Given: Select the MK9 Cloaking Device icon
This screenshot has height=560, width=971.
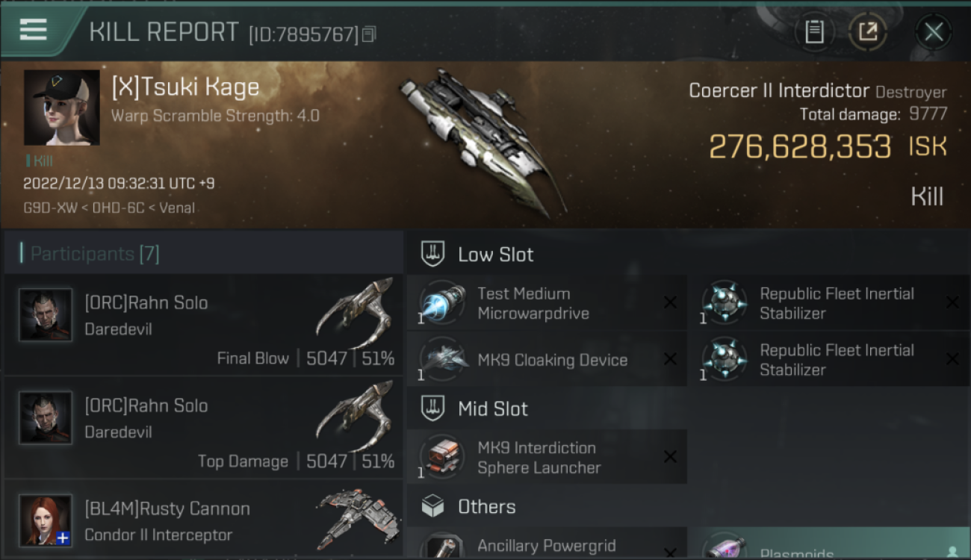Looking at the screenshot, I should [442, 359].
